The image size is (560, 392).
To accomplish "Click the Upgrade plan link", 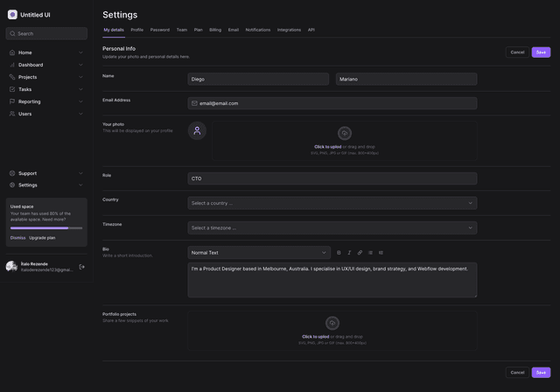I will click(42, 238).
